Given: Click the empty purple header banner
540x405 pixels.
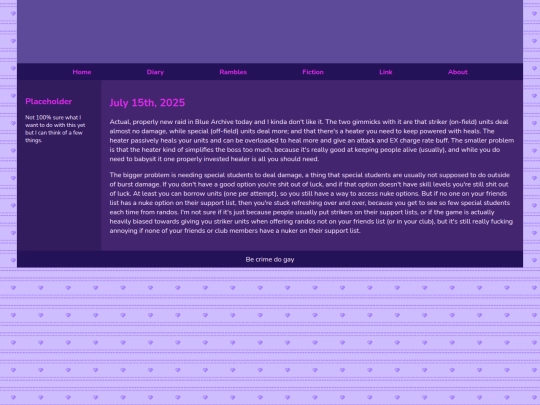Looking at the screenshot, I should (270, 31).
